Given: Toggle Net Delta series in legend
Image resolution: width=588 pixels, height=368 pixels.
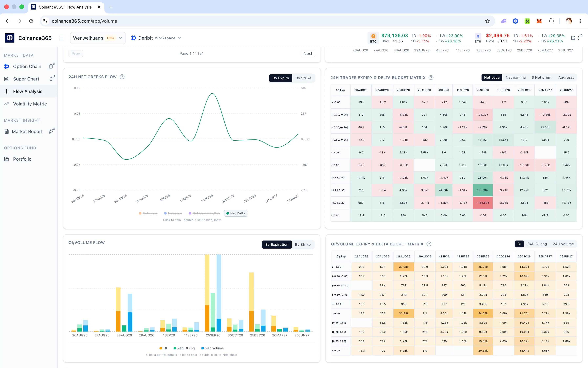Looking at the screenshot, I should [235, 213].
